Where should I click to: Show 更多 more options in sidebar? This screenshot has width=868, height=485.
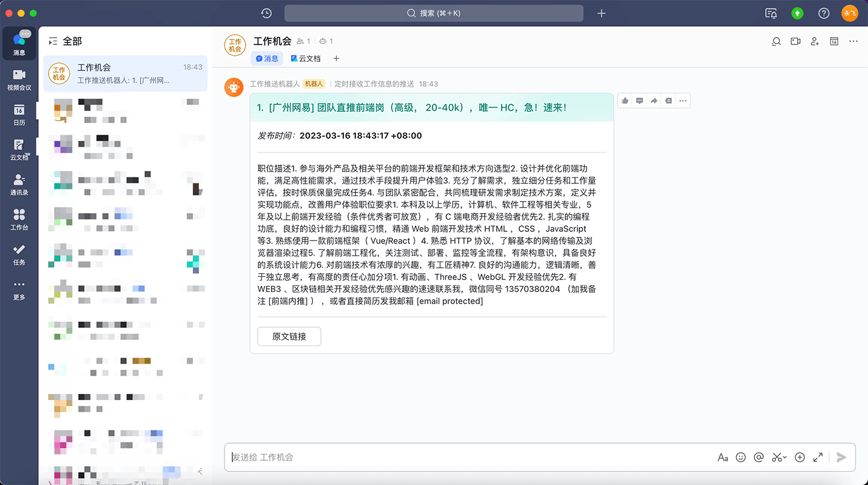coord(19,290)
